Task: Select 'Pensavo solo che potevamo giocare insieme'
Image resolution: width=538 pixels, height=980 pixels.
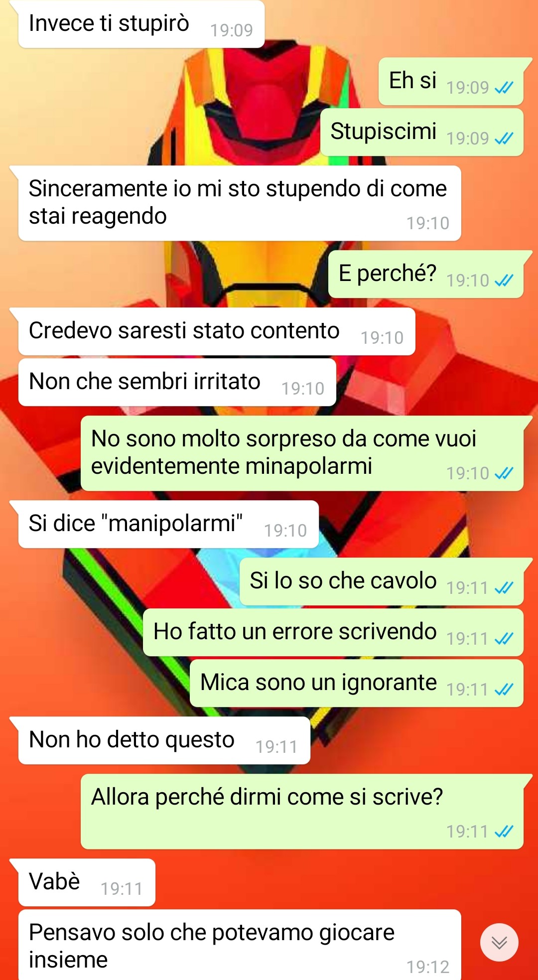Action: click(x=240, y=945)
